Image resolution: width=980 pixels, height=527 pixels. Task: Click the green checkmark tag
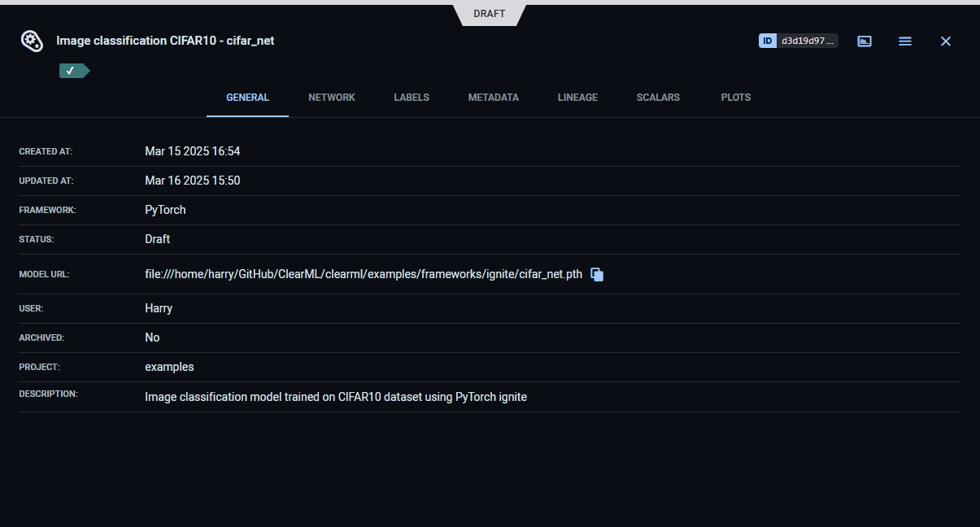(x=73, y=71)
